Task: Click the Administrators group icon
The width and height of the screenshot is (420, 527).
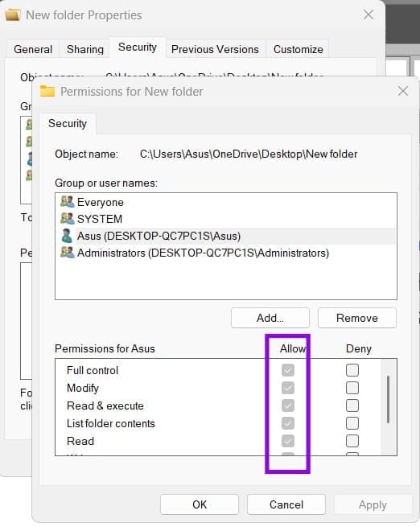Action: (x=68, y=253)
